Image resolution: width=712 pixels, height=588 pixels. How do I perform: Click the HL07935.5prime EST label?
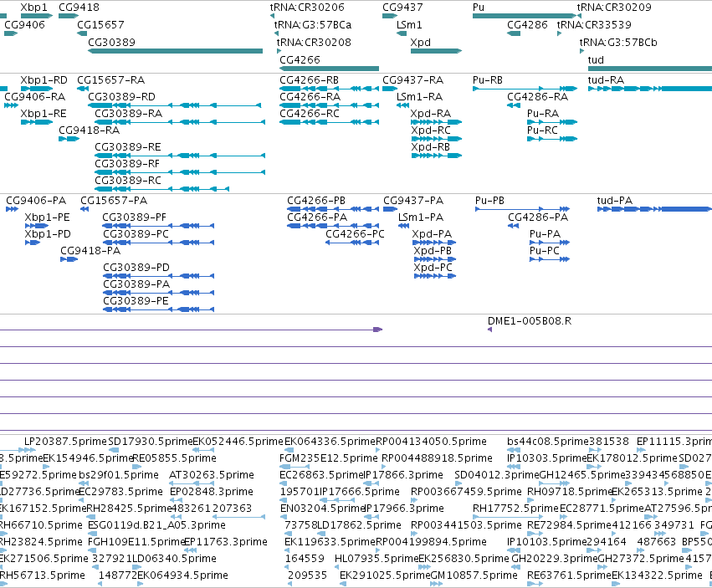pyautogui.click(x=376, y=559)
